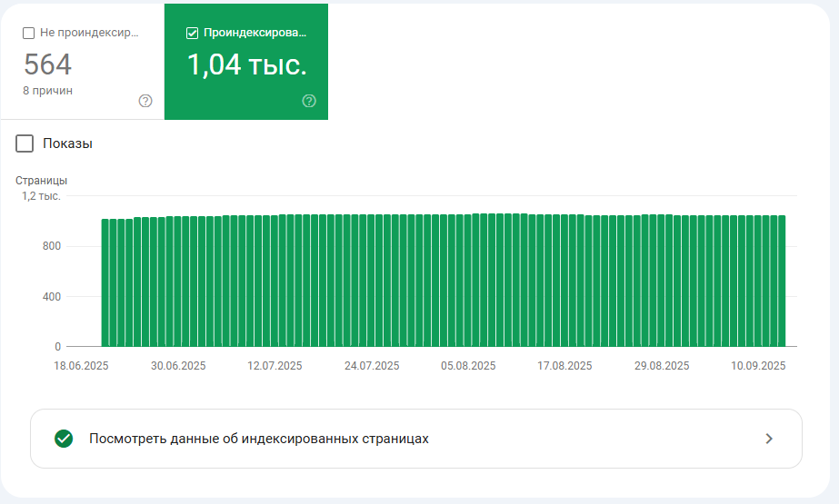Click the chevron arrow in the indexed pages row
Viewport: 839px width, 504px height.
(x=769, y=439)
